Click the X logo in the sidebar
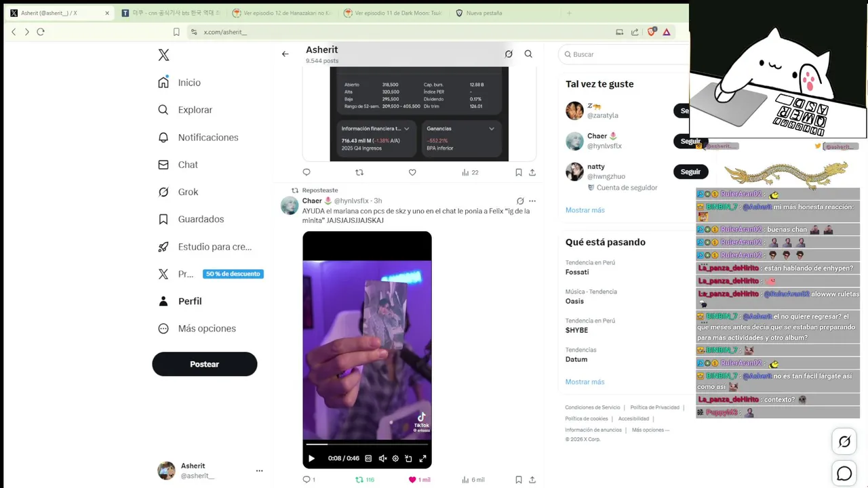Viewport: 868px width, 488px height. point(163,55)
